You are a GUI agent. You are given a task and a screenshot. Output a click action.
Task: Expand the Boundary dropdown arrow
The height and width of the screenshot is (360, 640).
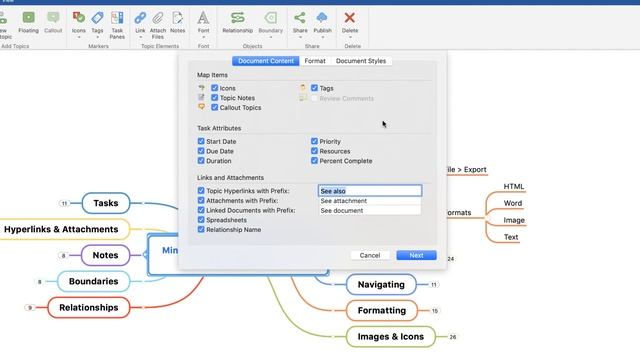(x=271, y=38)
